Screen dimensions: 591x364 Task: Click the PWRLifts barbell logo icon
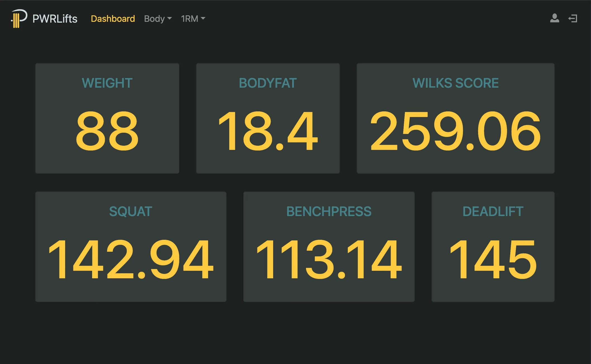pyautogui.click(x=19, y=18)
